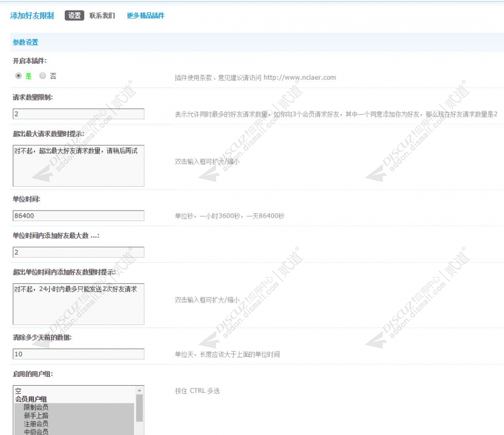Switch to the 联系我们 tab
The image size is (504, 435).
pyautogui.click(x=102, y=16)
